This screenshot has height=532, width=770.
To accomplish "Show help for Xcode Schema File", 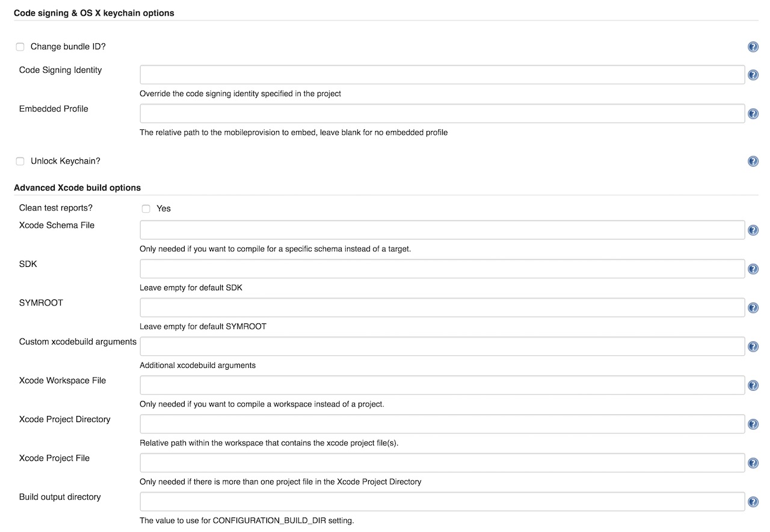I will [753, 230].
